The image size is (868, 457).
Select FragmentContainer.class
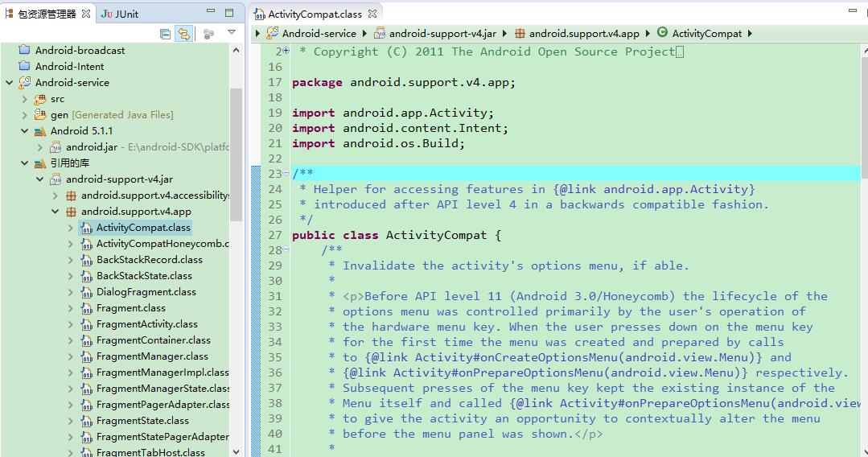coord(154,340)
